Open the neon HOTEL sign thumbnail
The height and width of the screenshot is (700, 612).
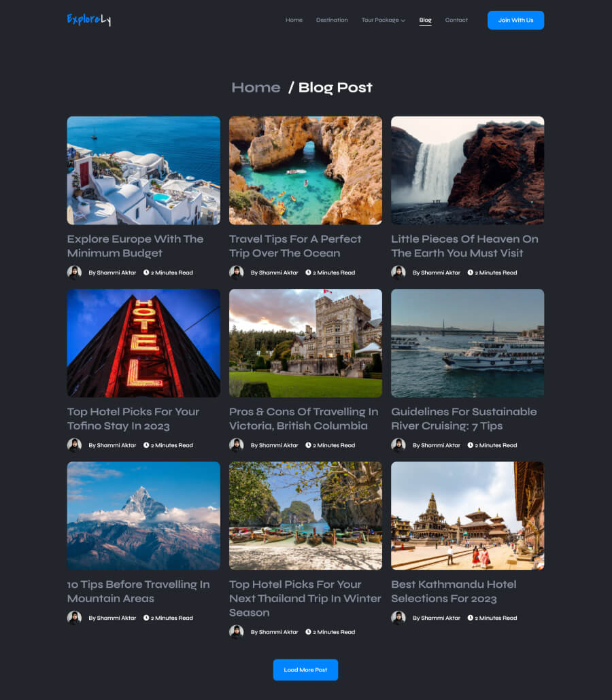[x=143, y=343]
